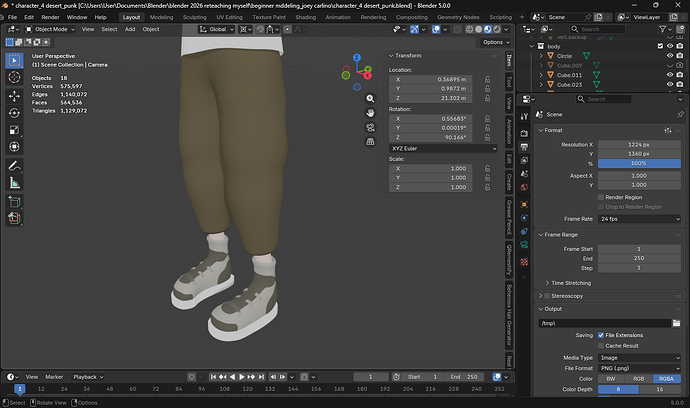This screenshot has height=408, width=690.
Task: Open the File menu
Action: [x=12, y=17]
